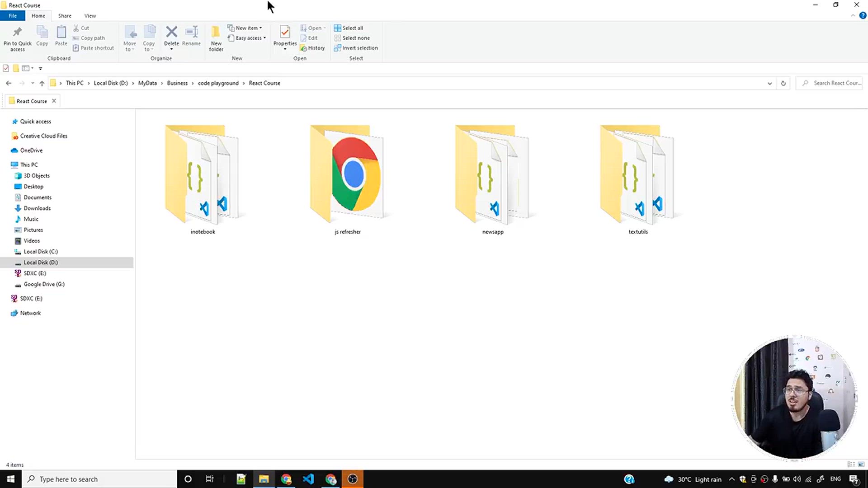868x488 pixels.
Task: Switch to the Home ribbon tab
Action: pos(38,16)
